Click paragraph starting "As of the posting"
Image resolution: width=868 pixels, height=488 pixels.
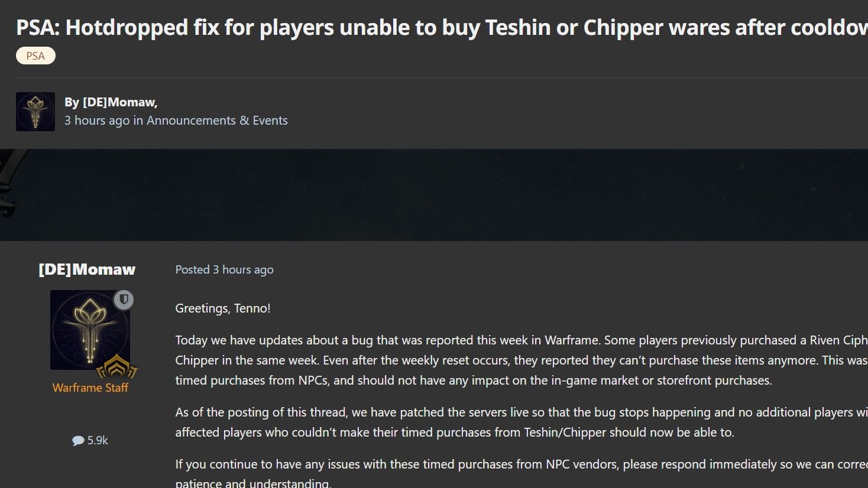(522, 422)
